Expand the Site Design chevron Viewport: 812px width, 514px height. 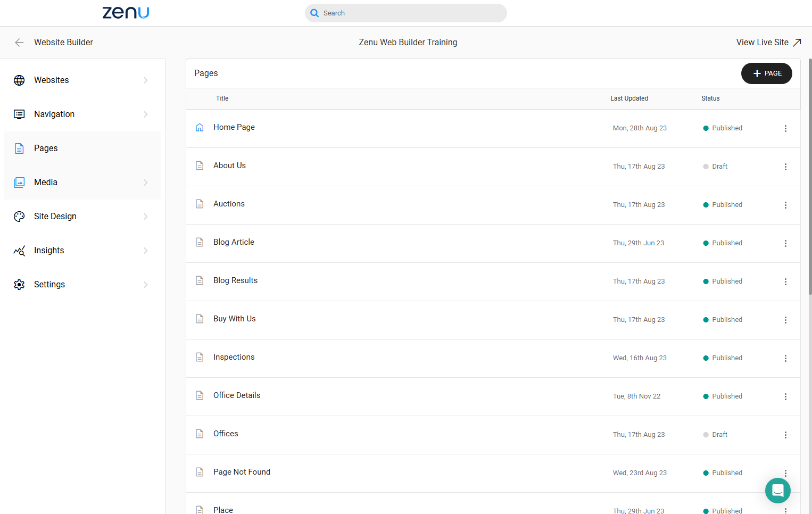point(146,217)
